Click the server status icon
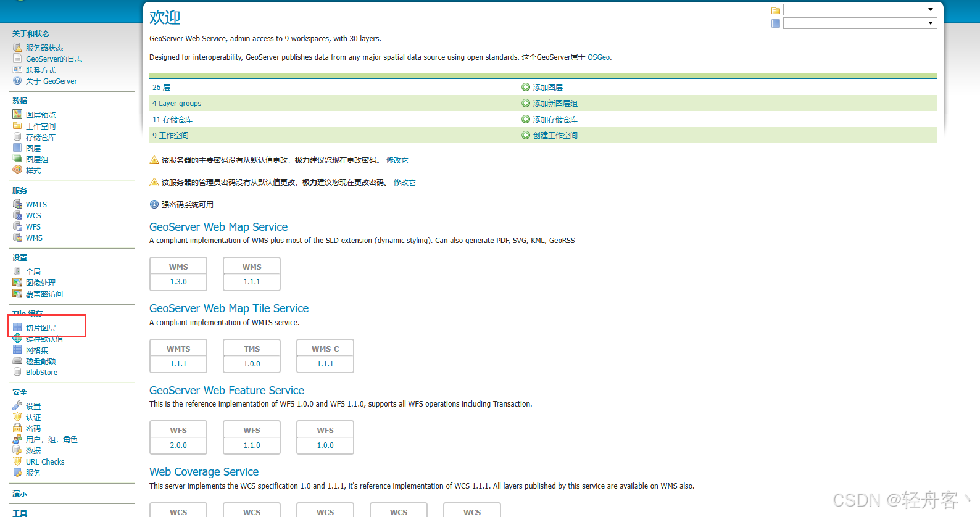Image resolution: width=980 pixels, height=517 pixels. 17,48
